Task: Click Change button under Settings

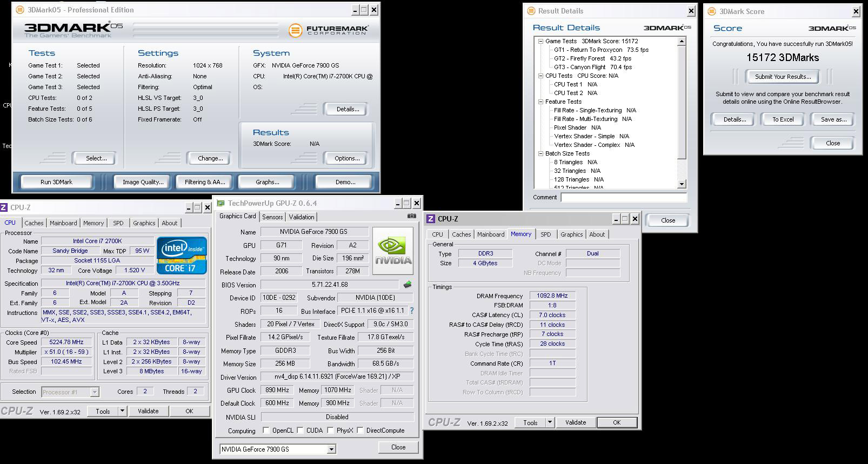Action: pos(210,158)
